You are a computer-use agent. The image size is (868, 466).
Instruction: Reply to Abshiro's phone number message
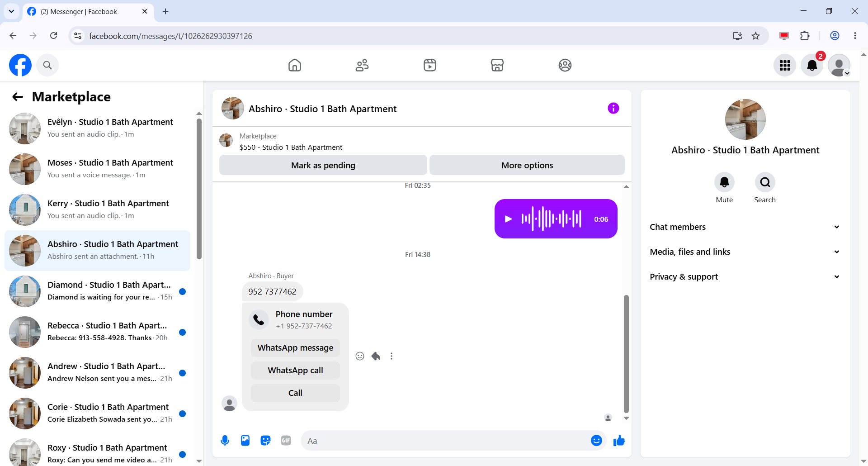pos(376,356)
